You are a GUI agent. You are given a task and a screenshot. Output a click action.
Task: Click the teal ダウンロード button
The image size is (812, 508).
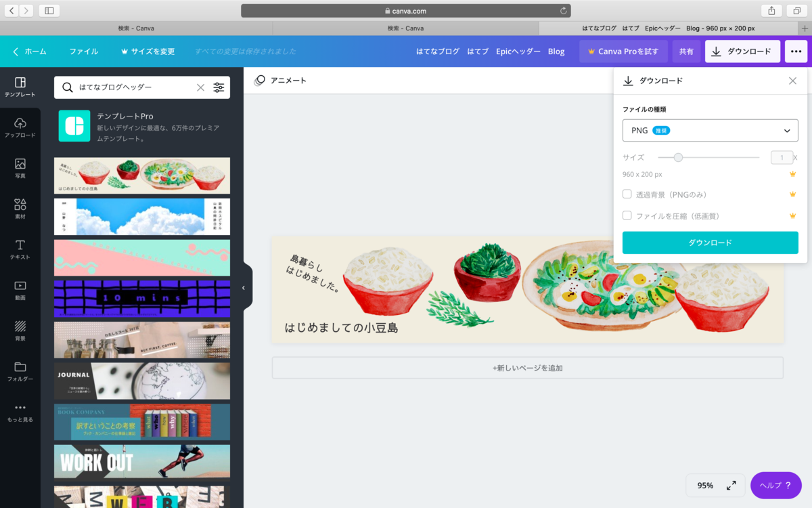click(710, 242)
